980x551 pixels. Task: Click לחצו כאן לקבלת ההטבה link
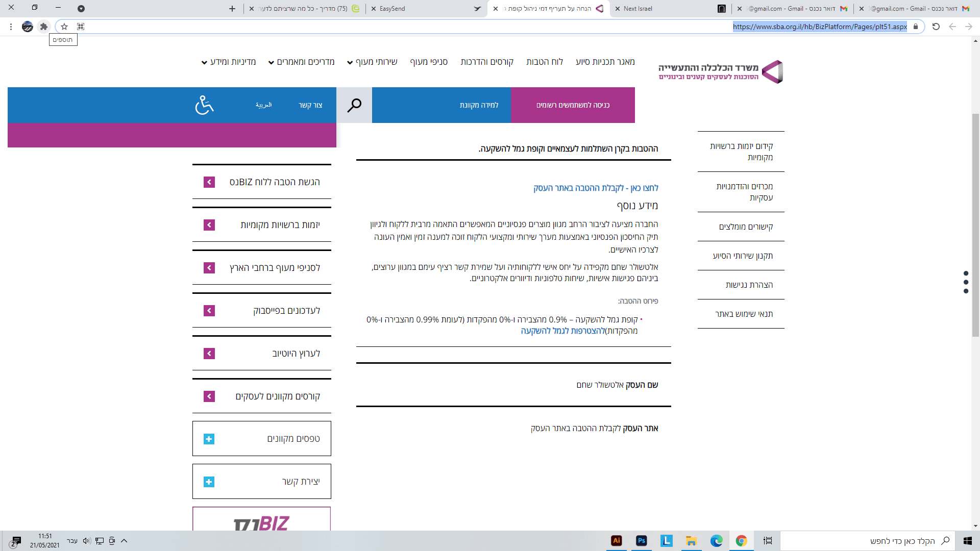(596, 188)
